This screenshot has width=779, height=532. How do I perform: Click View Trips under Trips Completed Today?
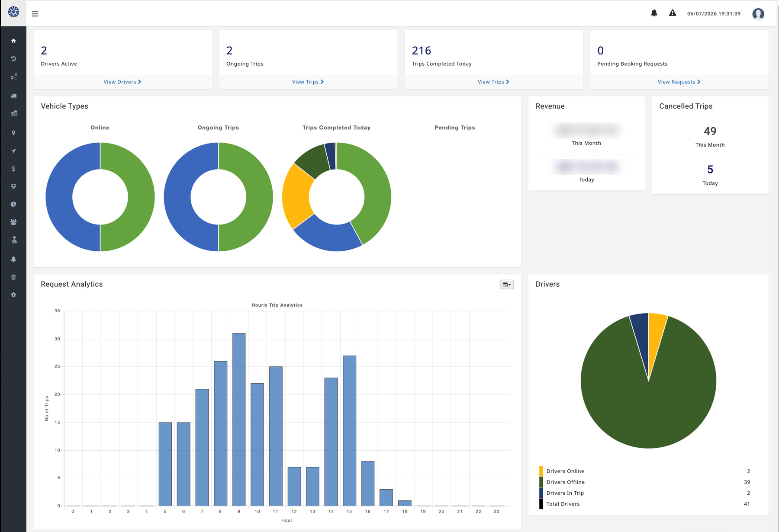pos(493,82)
